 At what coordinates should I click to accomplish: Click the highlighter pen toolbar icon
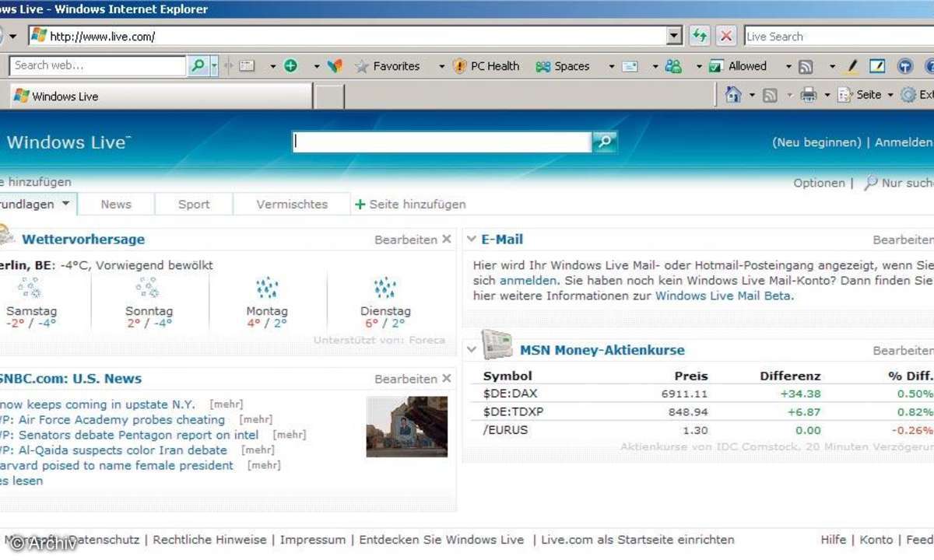tap(851, 66)
